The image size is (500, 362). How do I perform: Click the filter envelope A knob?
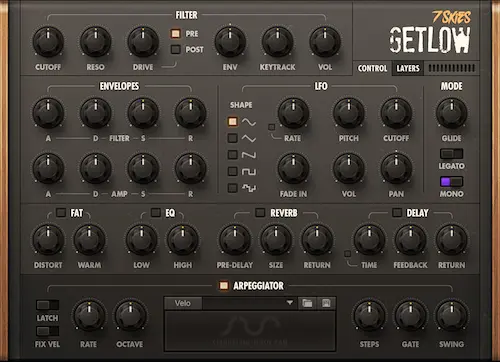[48, 113]
